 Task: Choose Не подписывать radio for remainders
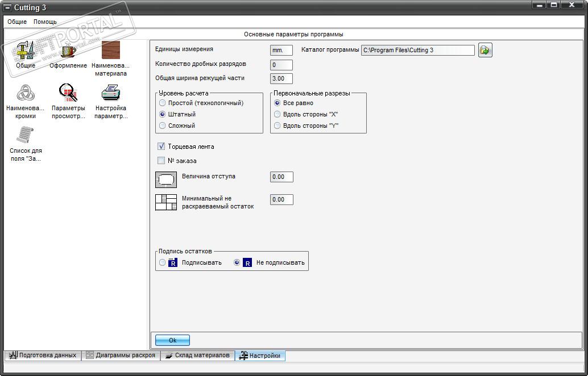[x=237, y=262]
